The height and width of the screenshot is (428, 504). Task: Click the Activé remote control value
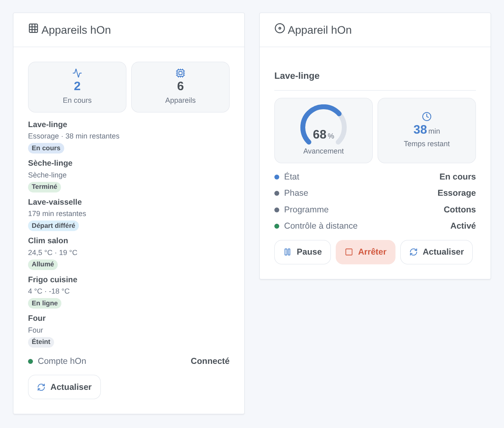[x=463, y=226]
